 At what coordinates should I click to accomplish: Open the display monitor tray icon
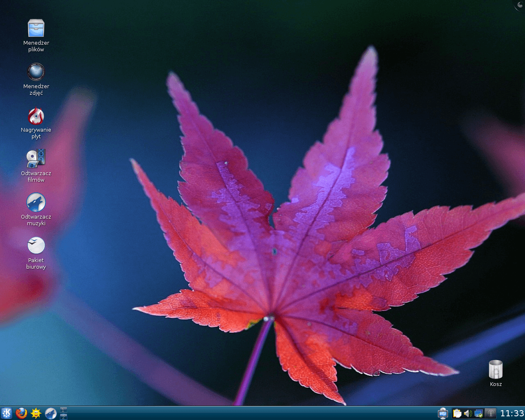click(479, 413)
